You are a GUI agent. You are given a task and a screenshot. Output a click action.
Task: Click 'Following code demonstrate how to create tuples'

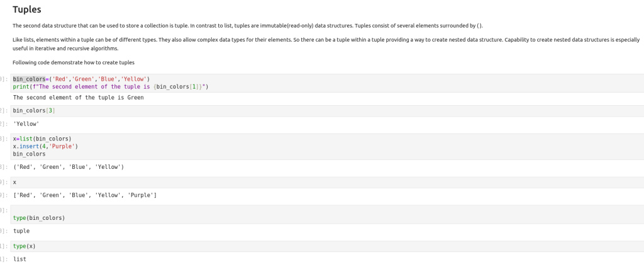[73, 62]
